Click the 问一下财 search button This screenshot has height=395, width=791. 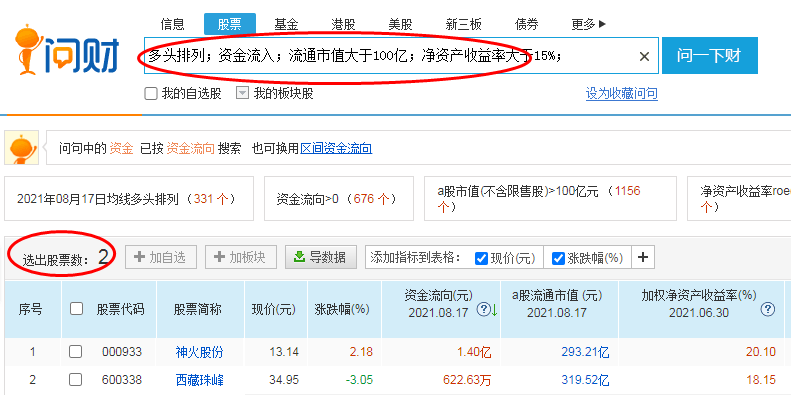[x=710, y=55]
